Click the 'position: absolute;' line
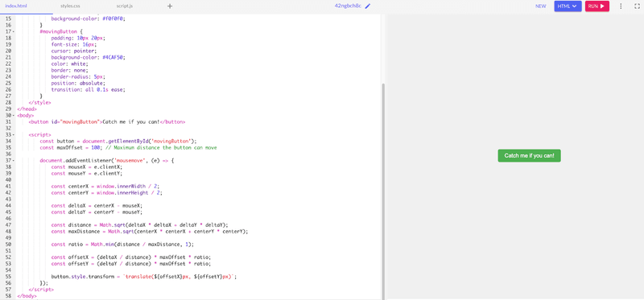Viewport: 644px width, 300px height. coord(78,83)
